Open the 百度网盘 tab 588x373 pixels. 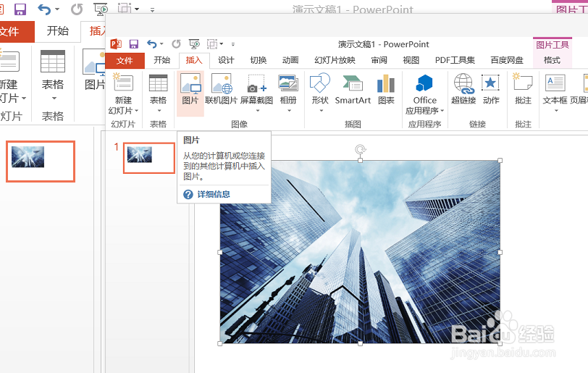point(507,60)
